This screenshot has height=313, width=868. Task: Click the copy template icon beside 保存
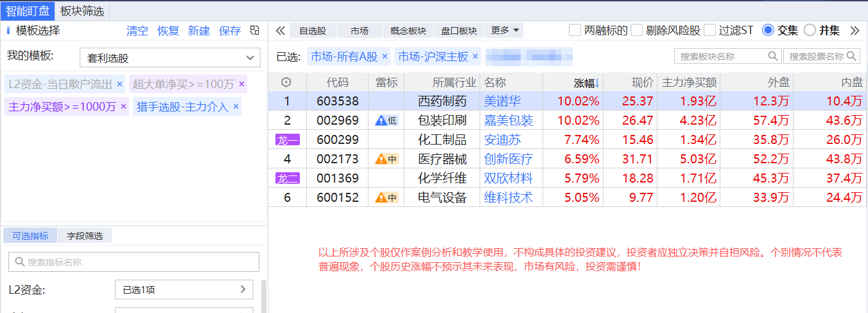(x=255, y=30)
